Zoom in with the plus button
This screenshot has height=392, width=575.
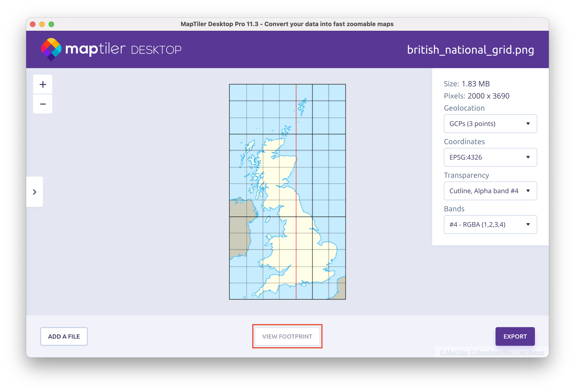click(x=43, y=84)
